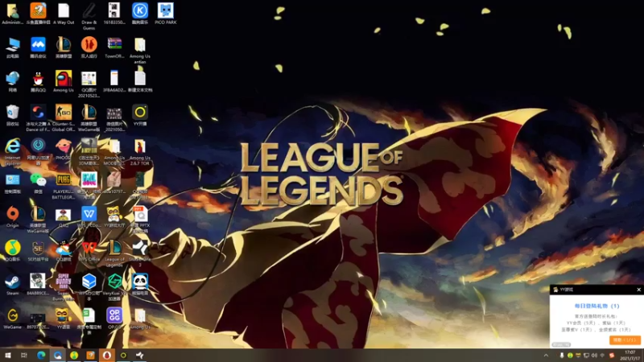Open the Kugou music blue K icon
Image resolution: width=644 pixels, height=362 pixels.
(139, 11)
